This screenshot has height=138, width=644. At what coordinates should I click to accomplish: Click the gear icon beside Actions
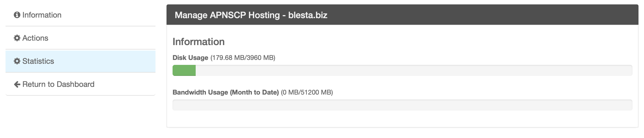(17, 38)
